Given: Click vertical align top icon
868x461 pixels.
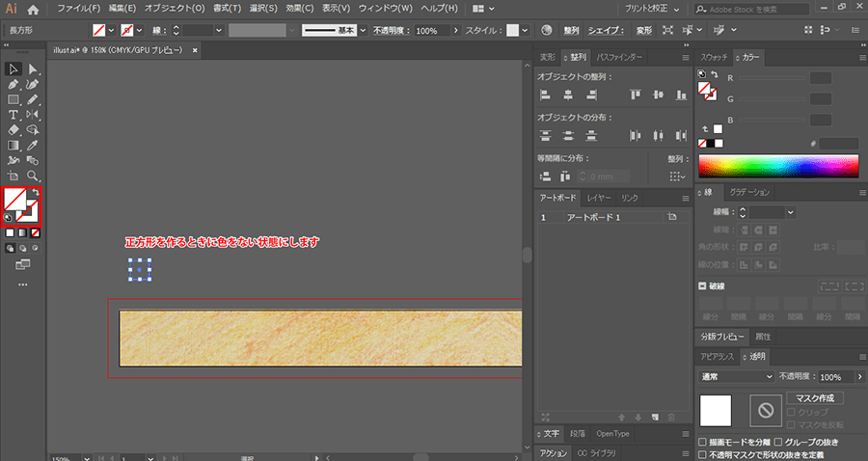Looking at the screenshot, I should pyautogui.click(x=635, y=95).
